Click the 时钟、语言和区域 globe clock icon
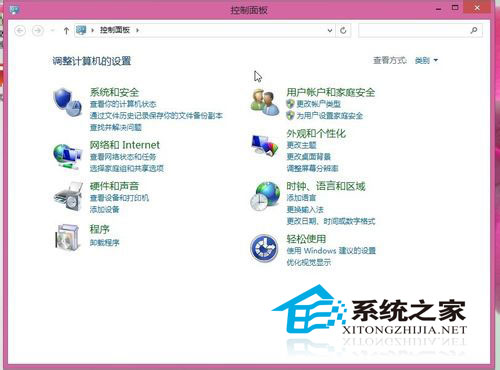This screenshot has width=500, height=370. tap(265, 196)
